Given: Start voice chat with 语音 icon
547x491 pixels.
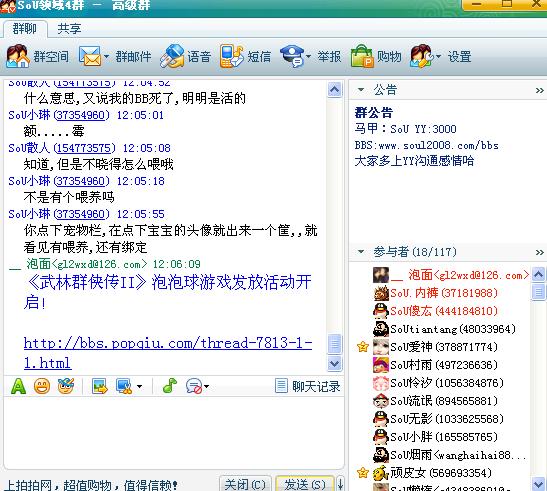Looking at the screenshot, I should click(172, 56).
